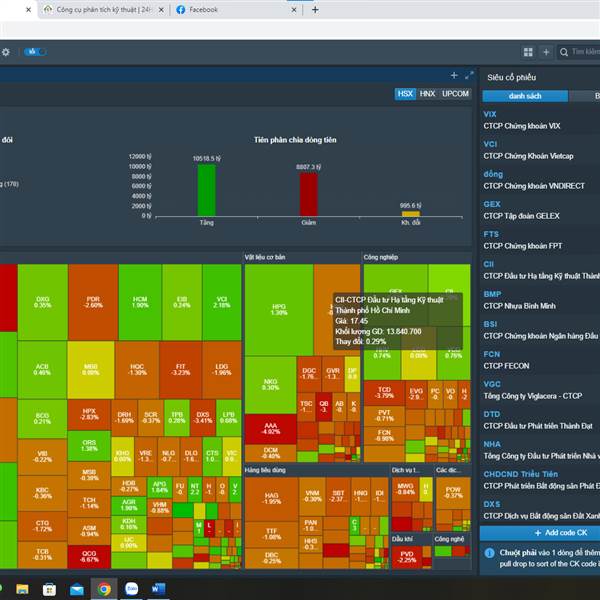Click the Add code CK button
The height and width of the screenshot is (600, 600).
(540, 533)
